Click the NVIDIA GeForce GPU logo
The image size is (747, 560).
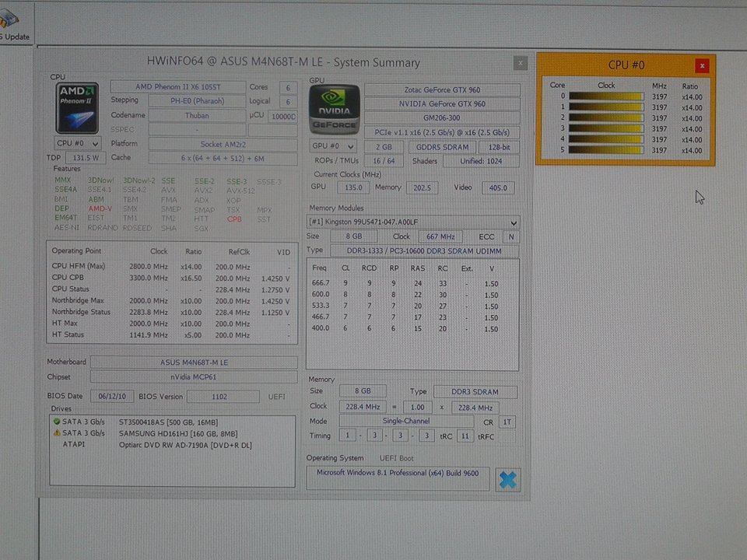point(334,110)
